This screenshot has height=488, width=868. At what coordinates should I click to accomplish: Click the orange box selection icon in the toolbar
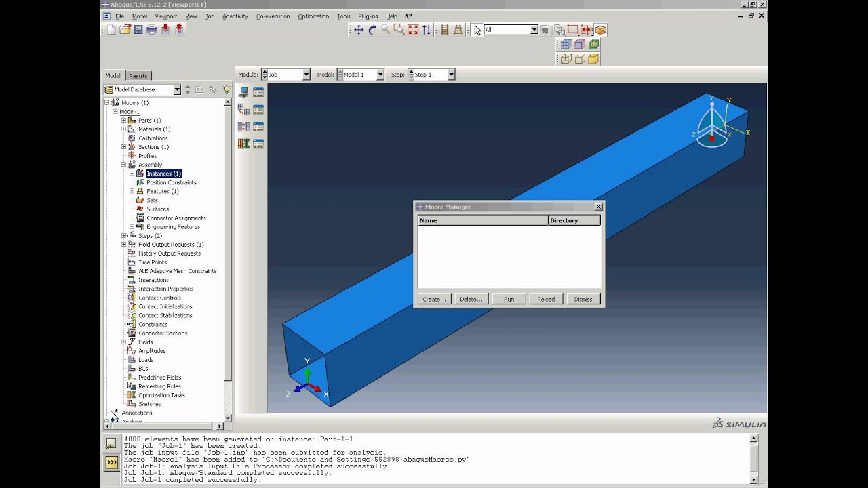(601, 30)
